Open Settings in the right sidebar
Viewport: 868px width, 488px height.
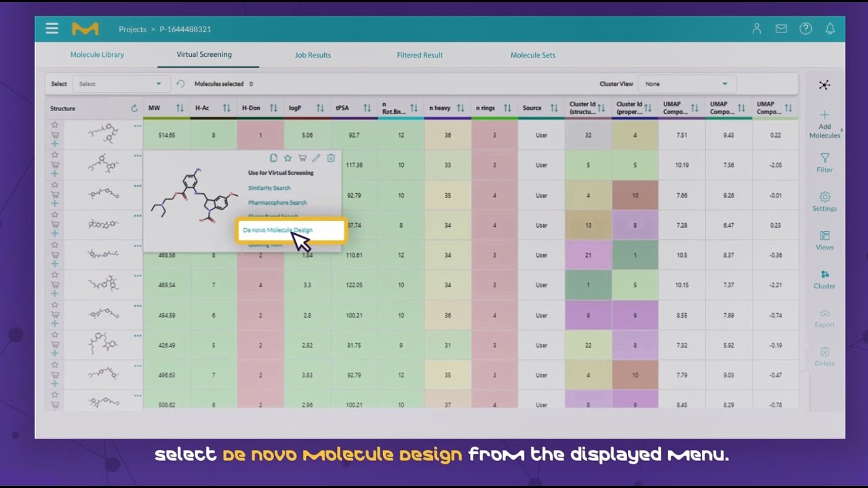coord(825,201)
